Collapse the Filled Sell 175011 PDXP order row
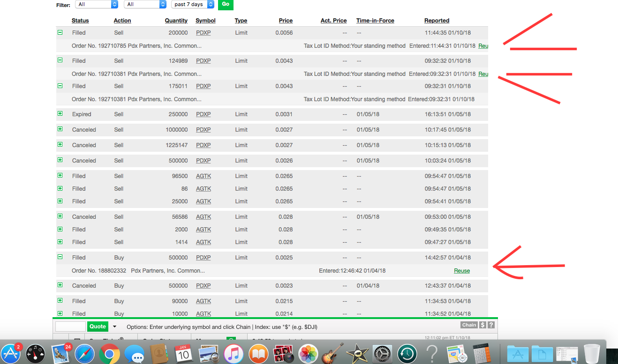This screenshot has width=618, height=364. [x=60, y=86]
